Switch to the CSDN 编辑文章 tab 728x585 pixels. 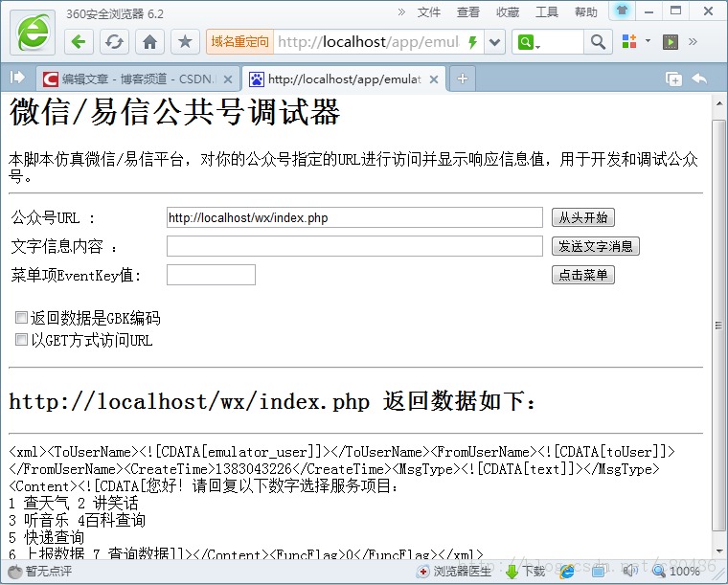[x=138, y=79]
